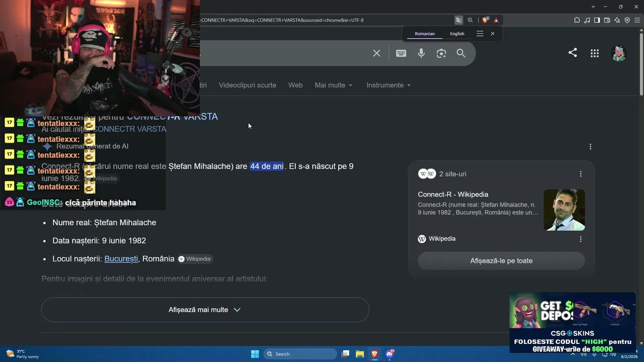
Task: Open Connect-R - Wikipedia result title
Action: [453, 195]
